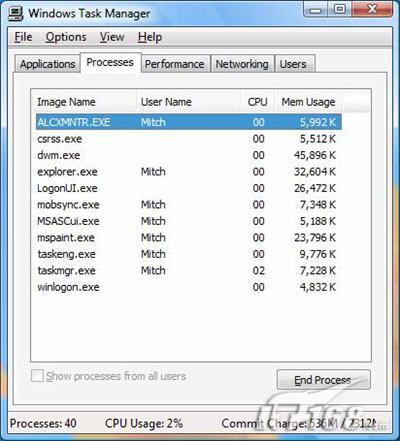Select the dwm.exe process row
This screenshot has width=400, height=441.
click(x=189, y=155)
